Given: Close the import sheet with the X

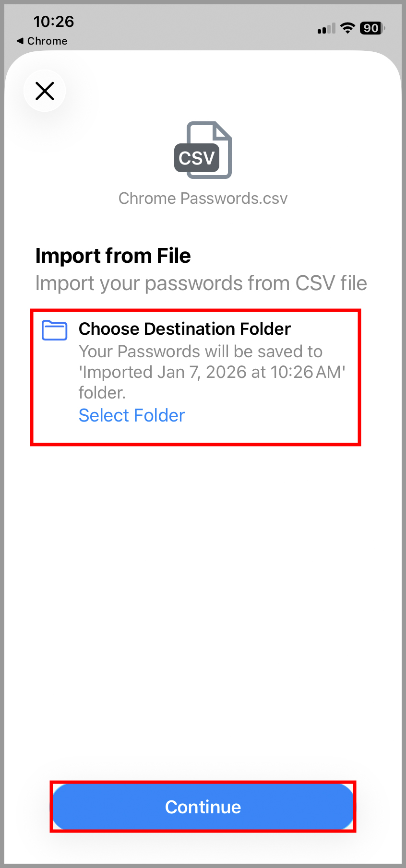Looking at the screenshot, I should pyautogui.click(x=45, y=91).
